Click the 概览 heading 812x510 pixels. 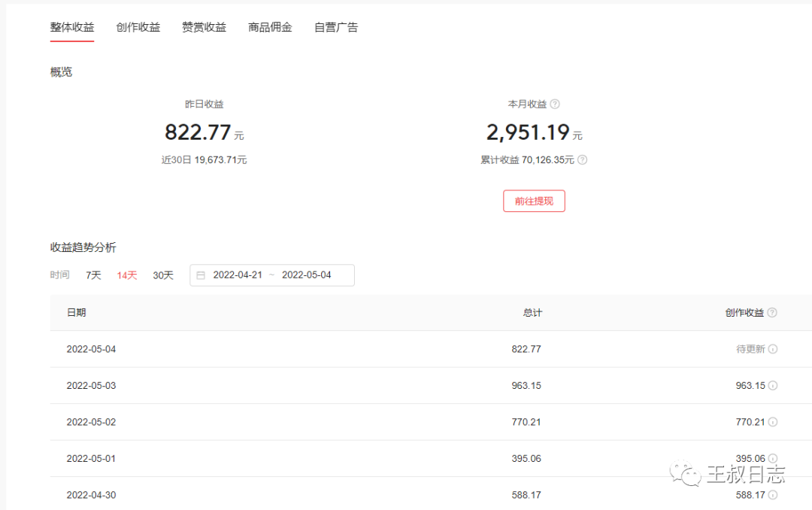[x=61, y=72]
